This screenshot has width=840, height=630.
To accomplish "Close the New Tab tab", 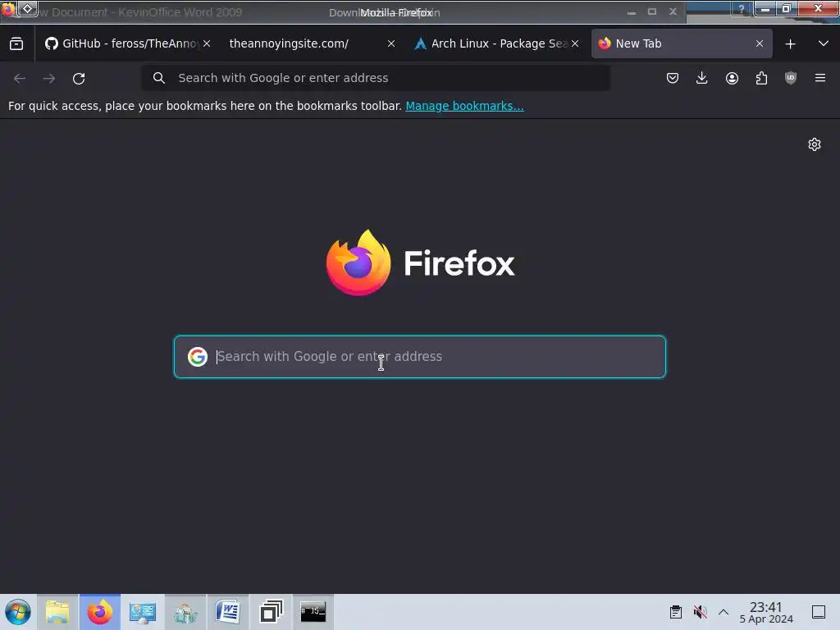I will tap(760, 43).
